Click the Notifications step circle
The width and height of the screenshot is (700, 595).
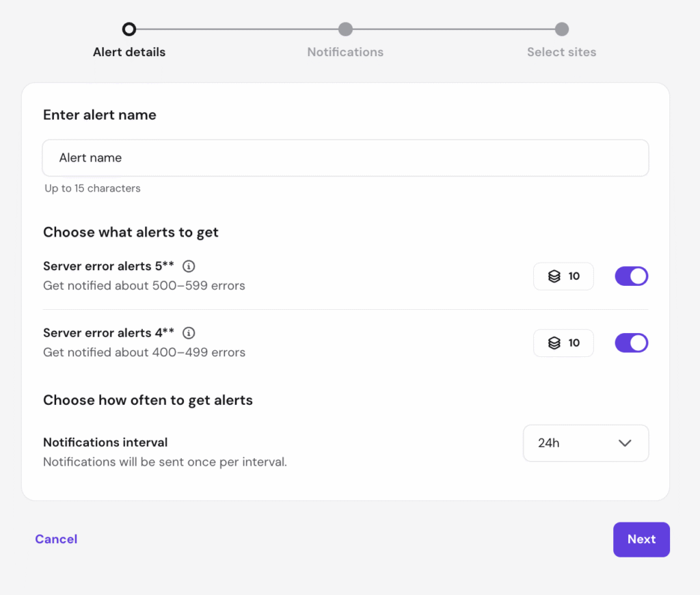coord(345,29)
